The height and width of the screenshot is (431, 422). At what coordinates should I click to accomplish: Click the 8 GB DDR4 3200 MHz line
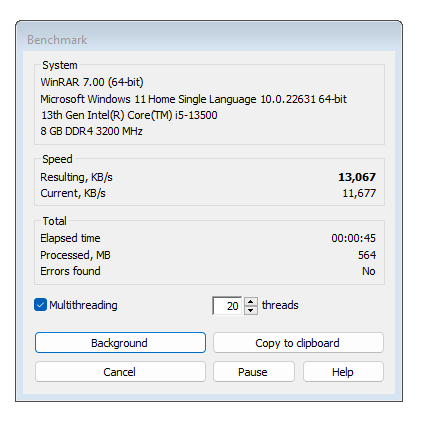click(91, 131)
